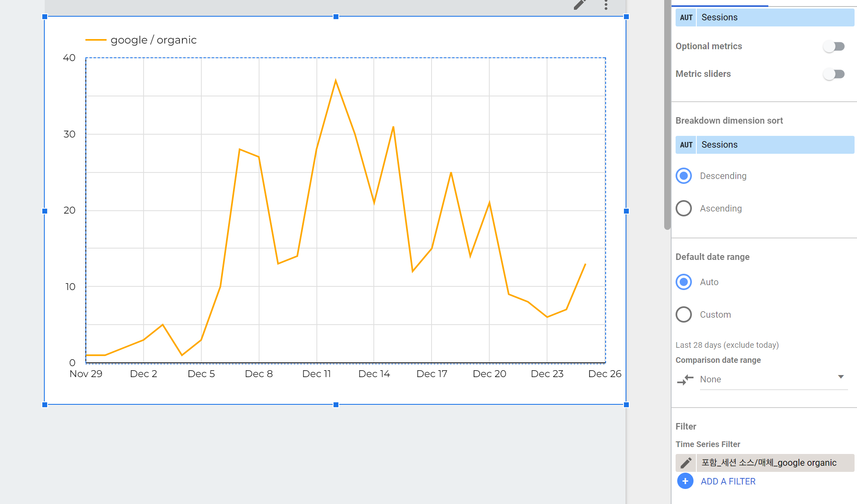Click the dropdown arrow for comparison date range
Viewport: 857px width, 504px height.
tap(841, 377)
